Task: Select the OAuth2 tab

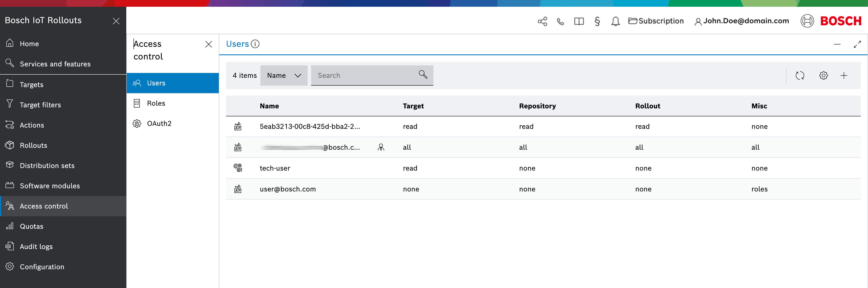Action: click(x=173, y=124)
